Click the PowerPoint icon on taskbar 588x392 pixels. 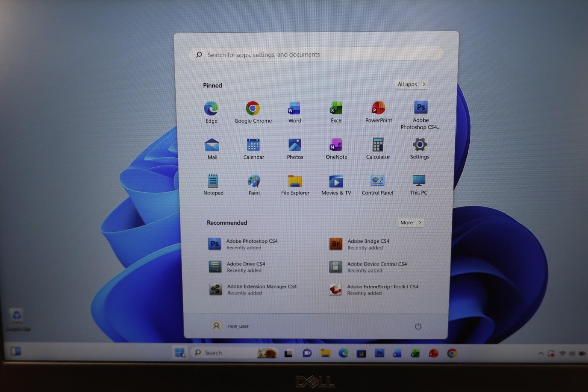tap(434, 353)
